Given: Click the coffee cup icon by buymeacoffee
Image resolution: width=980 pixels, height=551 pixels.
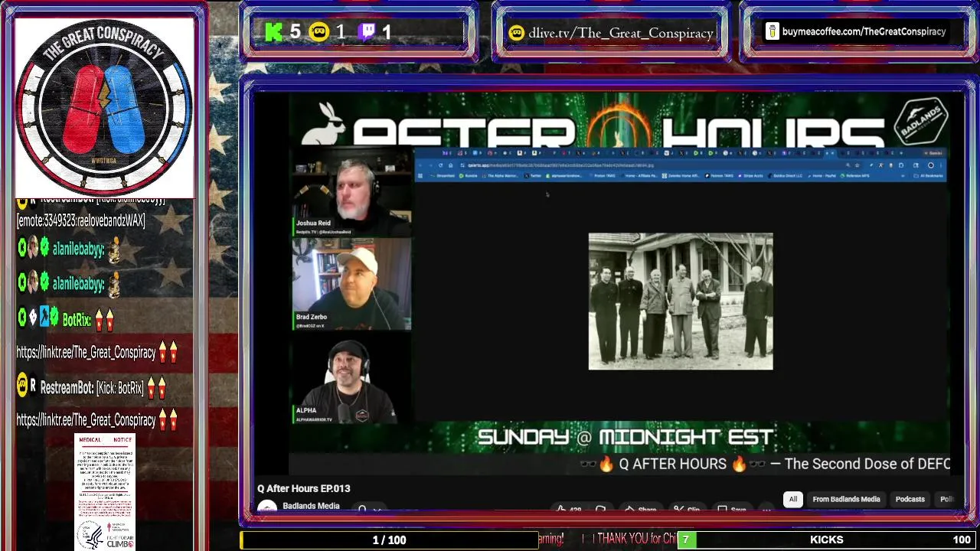Looking at the screenshot, I should coord(772,32).
